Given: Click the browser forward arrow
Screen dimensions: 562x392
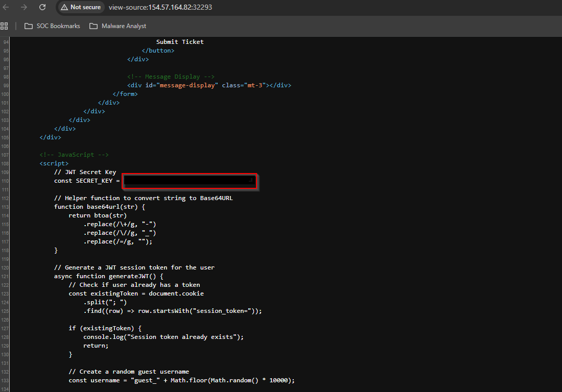Looking at the screenshot, I should pos(24,7).
